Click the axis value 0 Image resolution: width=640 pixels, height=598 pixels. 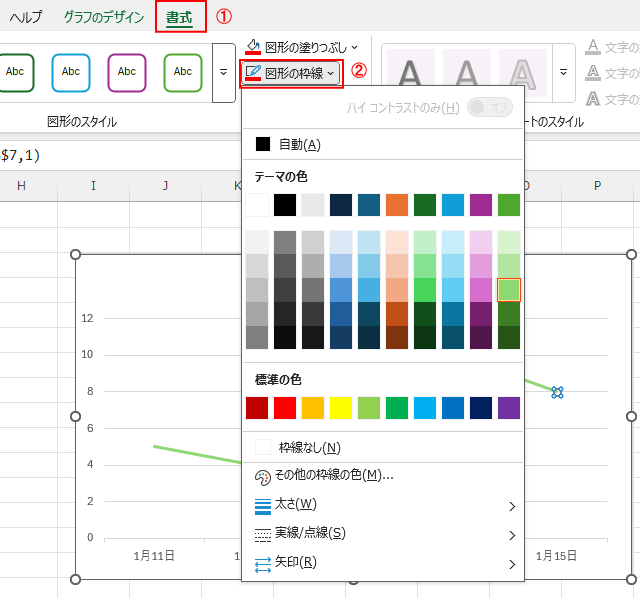[x=90, y=537]
